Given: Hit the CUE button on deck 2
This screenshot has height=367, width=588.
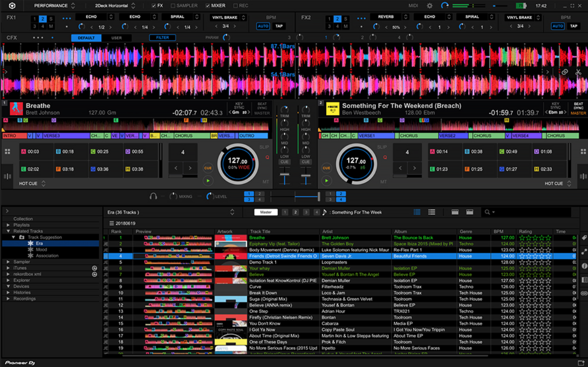Looking at the screenshot, I should click(x=327, y=168).
